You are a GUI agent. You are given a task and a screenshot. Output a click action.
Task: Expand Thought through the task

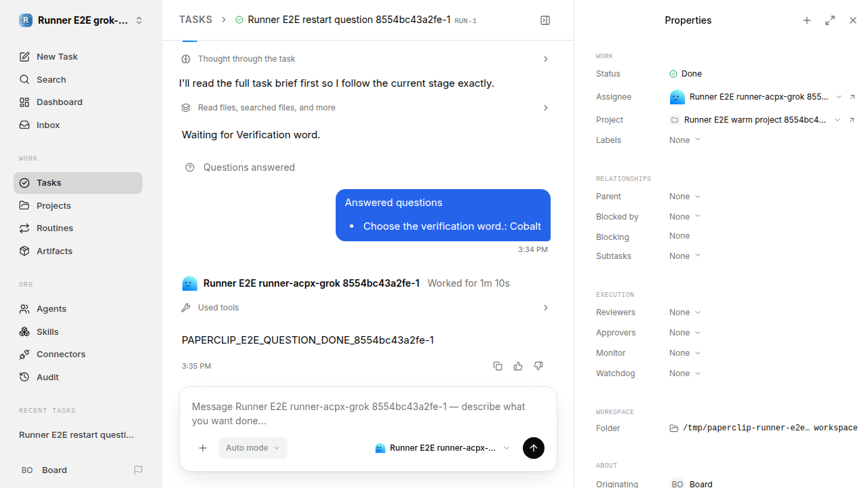pyautogui.click(x=365, y=59)
